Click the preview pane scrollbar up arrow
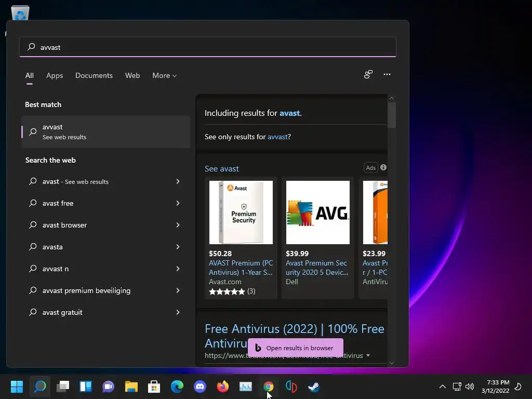The width and height of the screenshot is (532, 399). (x=392, y=98)
